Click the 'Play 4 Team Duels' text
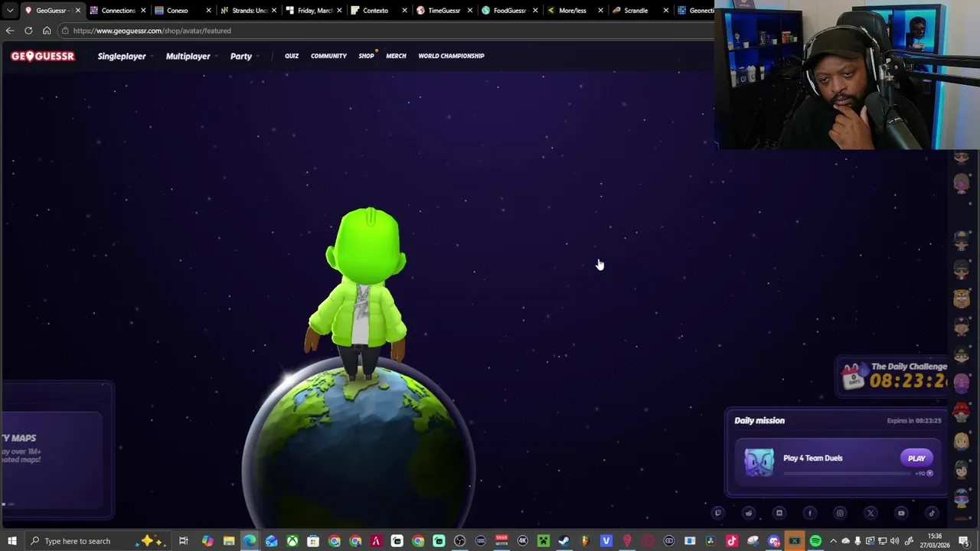 point(812,458)
